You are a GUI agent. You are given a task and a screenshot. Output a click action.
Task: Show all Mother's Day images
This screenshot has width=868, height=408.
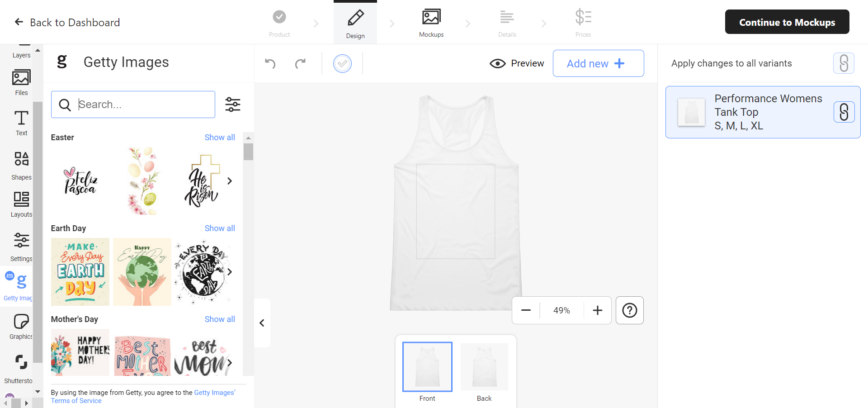[x=220, y=319]
